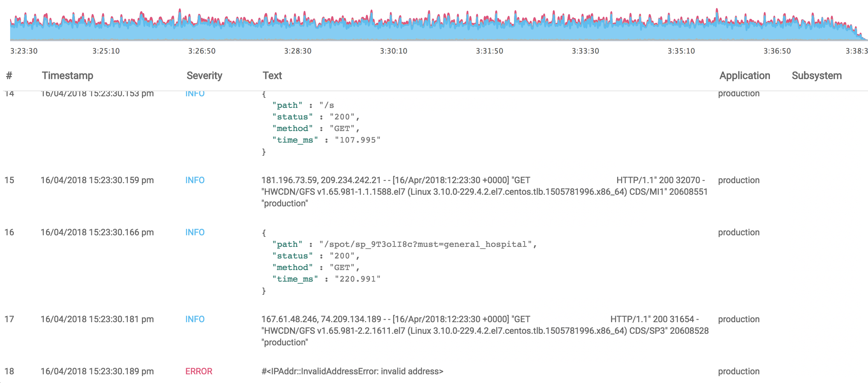
Task: Open the IPAddr::InvalidAddressError message text
Action: (352, 371)
